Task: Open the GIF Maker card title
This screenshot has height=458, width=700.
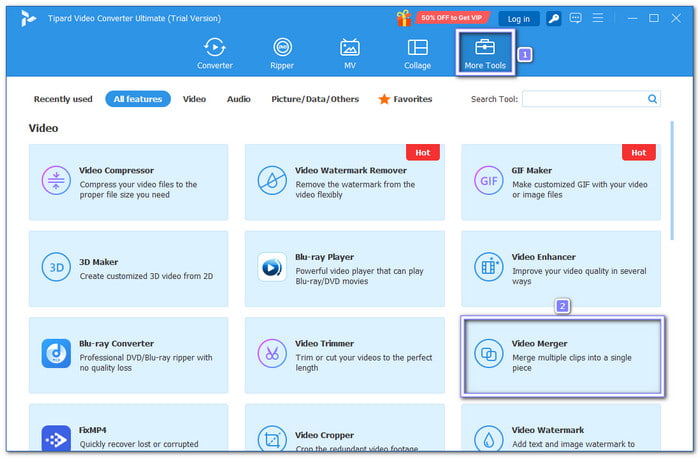Action: tap(532, 171)
